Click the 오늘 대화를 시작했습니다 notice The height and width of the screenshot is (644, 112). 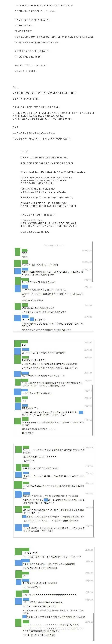pos(54,245)
